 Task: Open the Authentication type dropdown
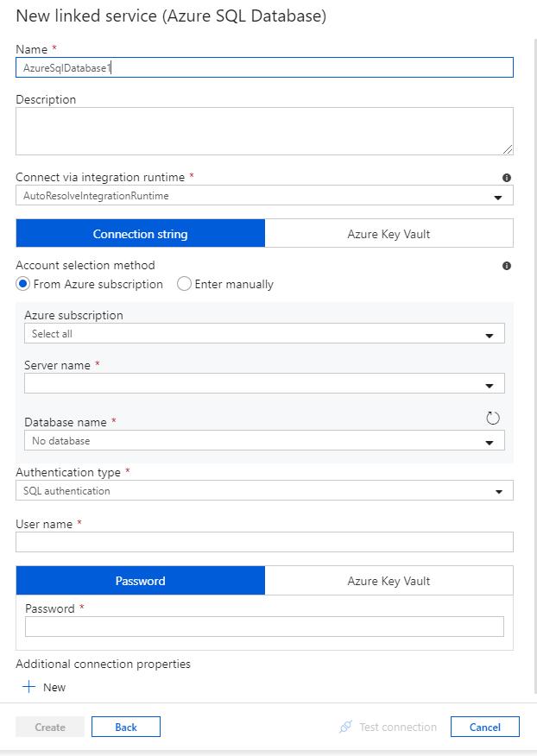point(264,490)
